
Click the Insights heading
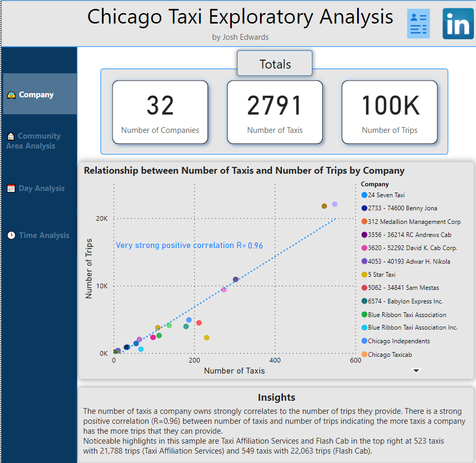[x=277, y=397]
